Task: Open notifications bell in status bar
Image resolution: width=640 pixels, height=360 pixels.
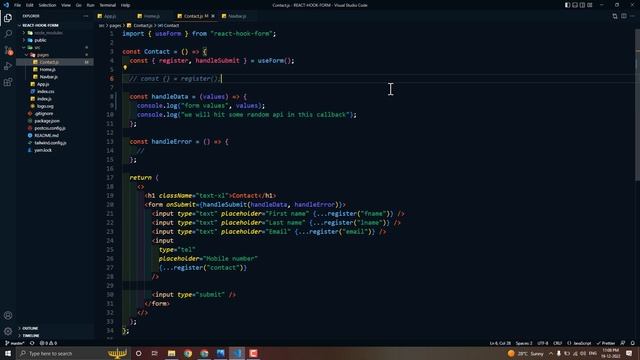Action: (633, 343)
